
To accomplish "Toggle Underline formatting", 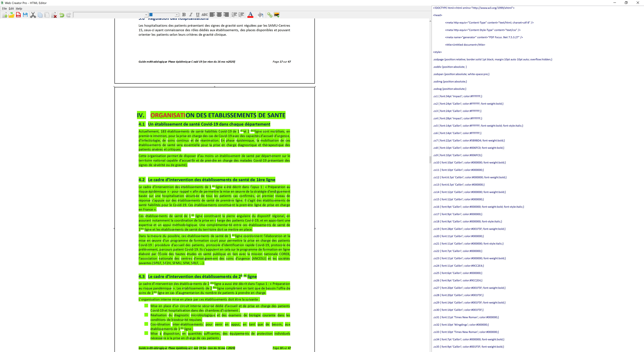I will click(x=198, y=15).
